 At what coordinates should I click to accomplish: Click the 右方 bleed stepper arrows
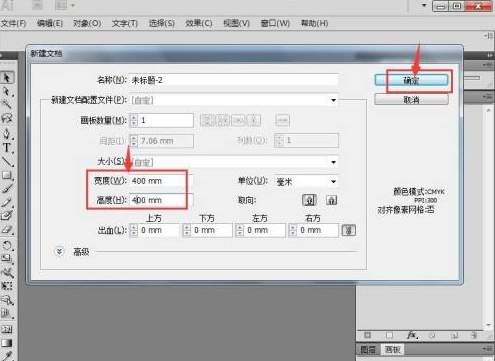293,230
